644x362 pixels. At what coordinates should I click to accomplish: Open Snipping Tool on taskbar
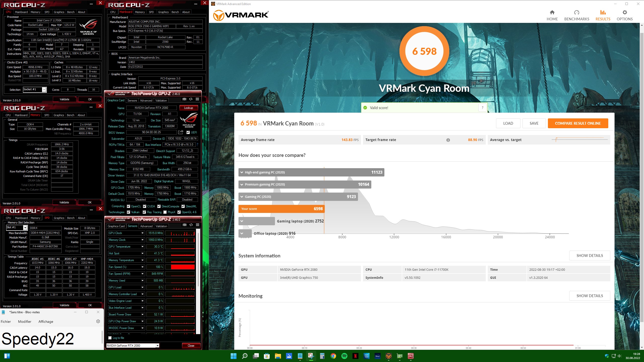click(x=311, y=356)
